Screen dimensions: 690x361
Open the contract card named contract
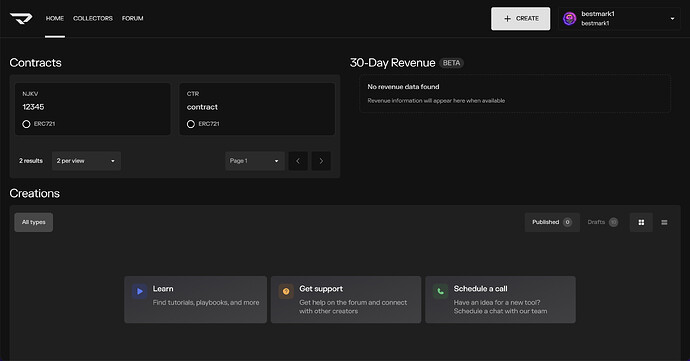[x=257, y=109]
